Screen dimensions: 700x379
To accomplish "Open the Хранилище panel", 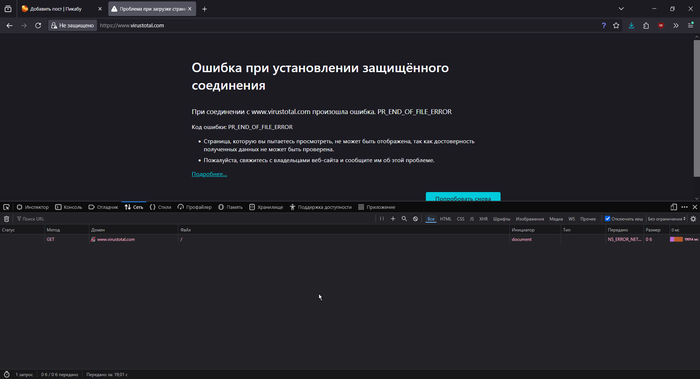I will [x=266, y=207].
